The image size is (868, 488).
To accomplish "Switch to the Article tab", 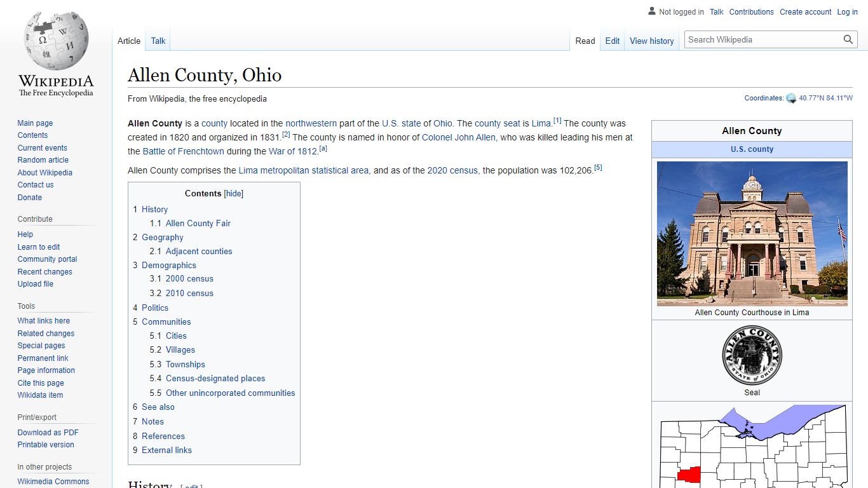I will [x=129, y=41].
